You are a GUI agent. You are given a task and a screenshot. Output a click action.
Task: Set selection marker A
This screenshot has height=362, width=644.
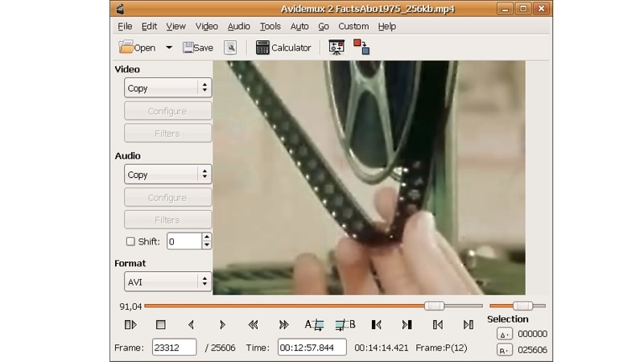[314, 325]
